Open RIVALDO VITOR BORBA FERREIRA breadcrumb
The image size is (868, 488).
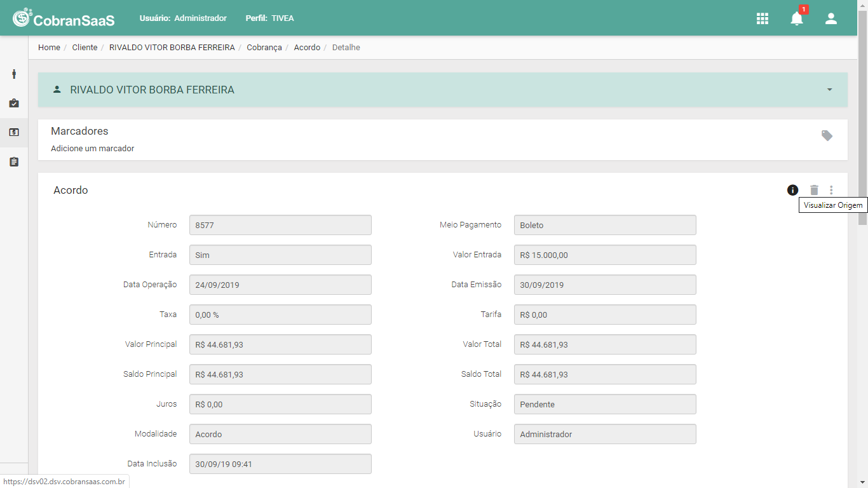(172, 48)
